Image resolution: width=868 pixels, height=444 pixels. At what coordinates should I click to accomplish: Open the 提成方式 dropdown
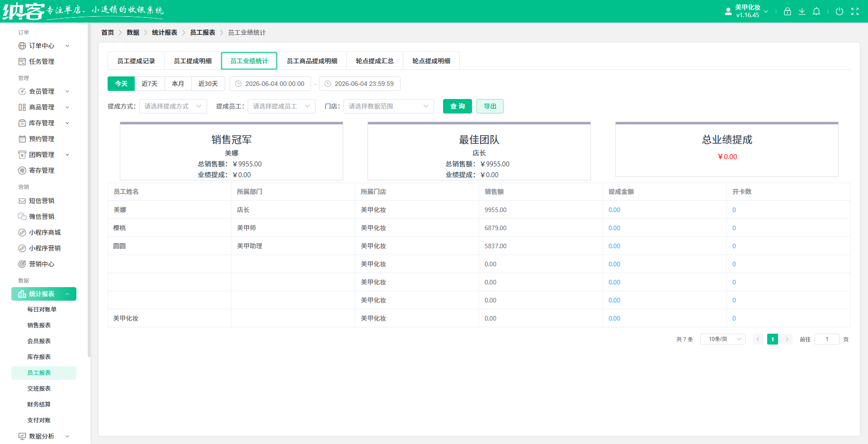pyautogui.click(x=173, y=106)
